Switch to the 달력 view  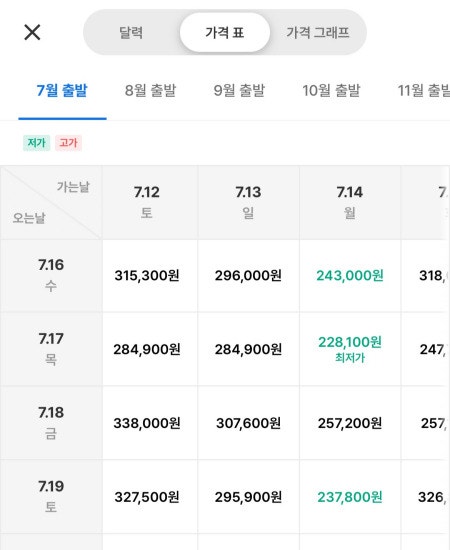tap(131, 33)
